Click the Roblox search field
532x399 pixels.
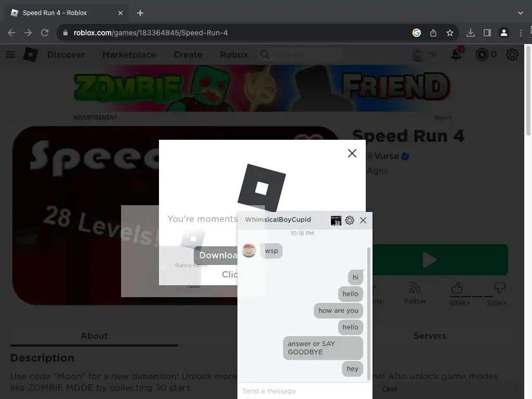[302, 55]
